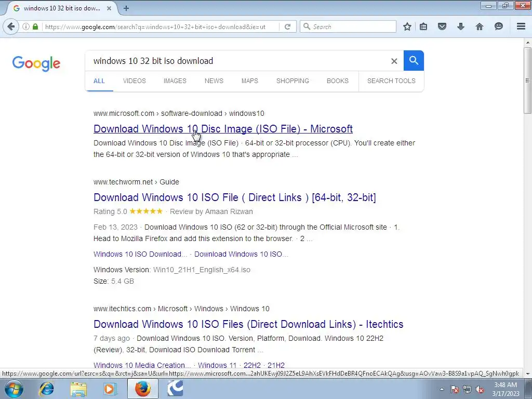Open network status icon in tray
532x399 pixels.
pyautogui.click(x=467, y=389)
